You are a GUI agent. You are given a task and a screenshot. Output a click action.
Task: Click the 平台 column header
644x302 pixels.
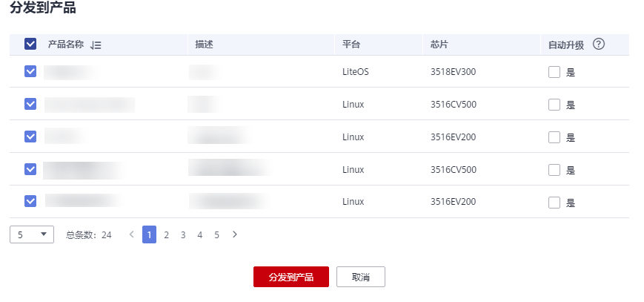point(351,45)
